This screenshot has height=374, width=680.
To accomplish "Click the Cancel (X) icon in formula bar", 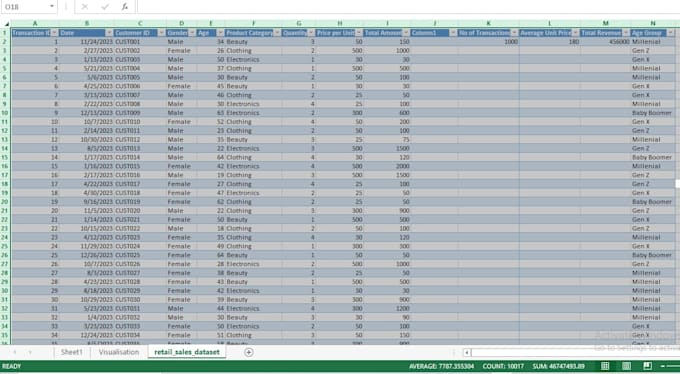I will click(x=85, y=7).
